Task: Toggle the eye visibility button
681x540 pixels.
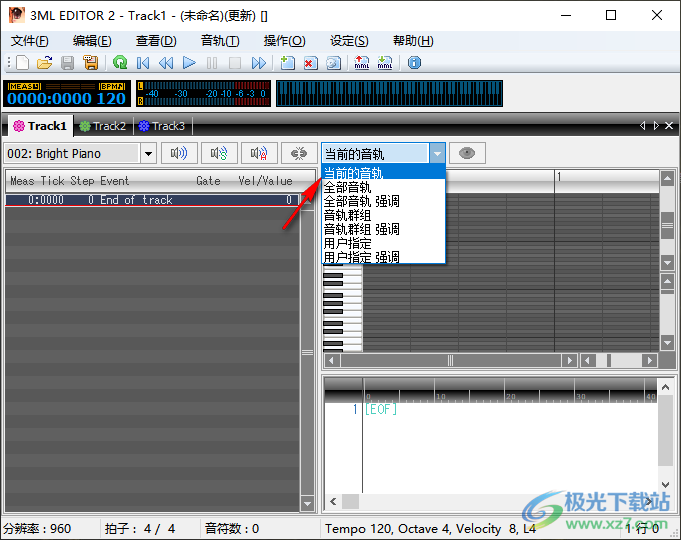Action: pos(467,153)
